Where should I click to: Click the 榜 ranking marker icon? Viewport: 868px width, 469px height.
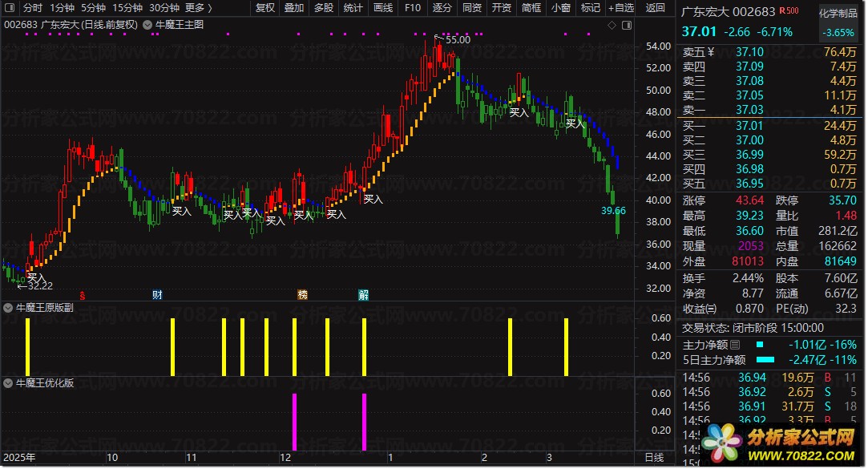(302, 294)
